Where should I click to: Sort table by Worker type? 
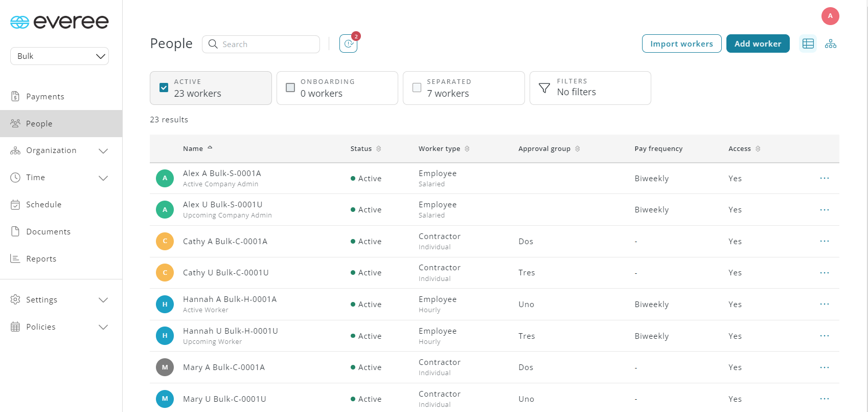pos(467,149)
